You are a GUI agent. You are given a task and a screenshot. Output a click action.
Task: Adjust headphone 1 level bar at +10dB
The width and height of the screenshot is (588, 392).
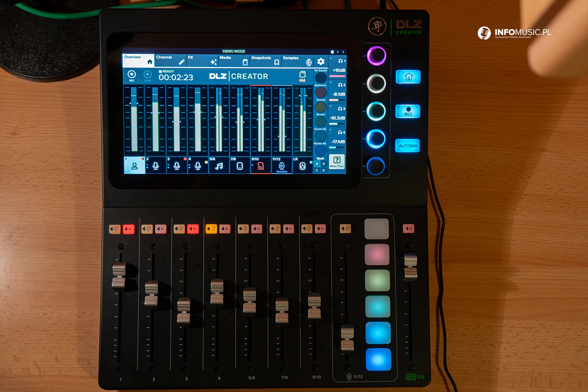pos(337,76)
